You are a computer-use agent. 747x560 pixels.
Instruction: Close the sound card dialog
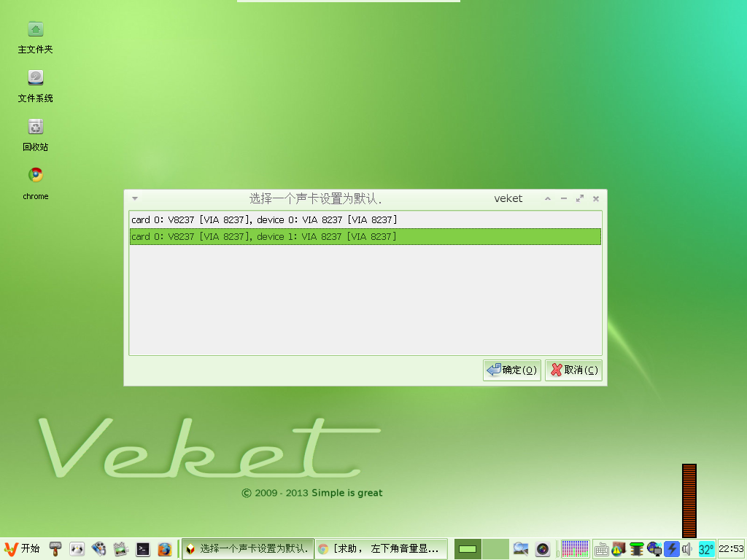point(596,198)
